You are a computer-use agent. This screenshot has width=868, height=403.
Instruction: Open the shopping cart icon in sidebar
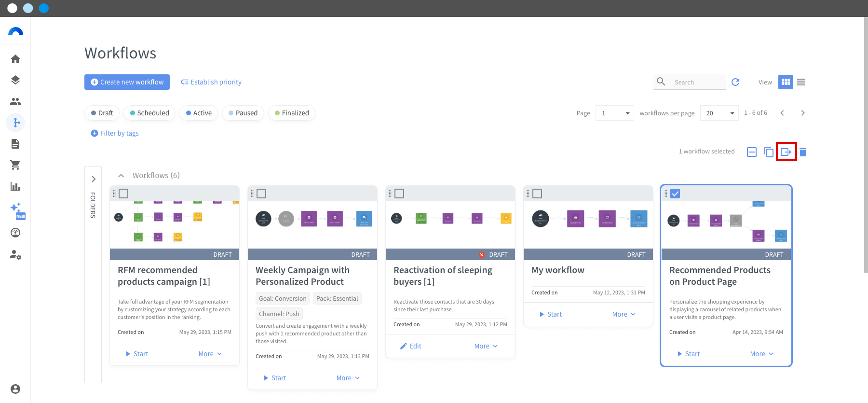15,165
